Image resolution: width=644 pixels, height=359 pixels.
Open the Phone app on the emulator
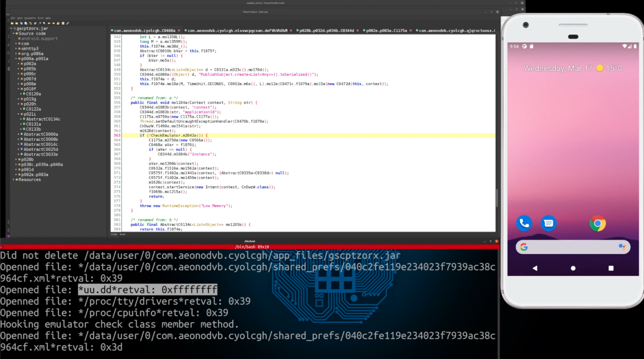point(524,223)
